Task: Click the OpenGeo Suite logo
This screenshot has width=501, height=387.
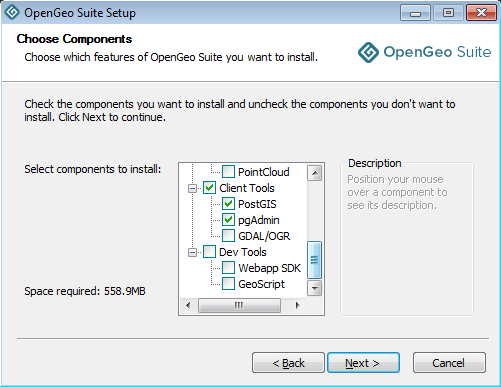Action: pos(424,52)
